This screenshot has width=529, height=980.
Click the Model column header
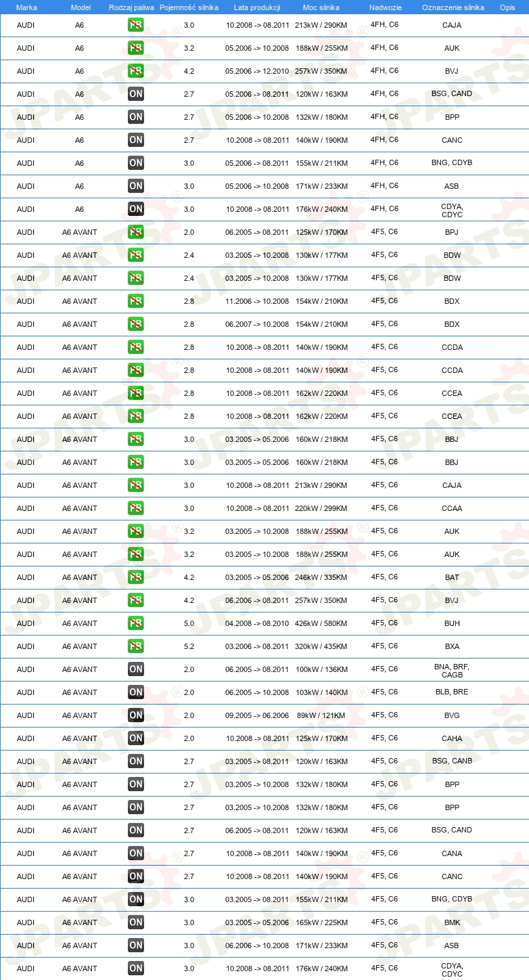80,7
